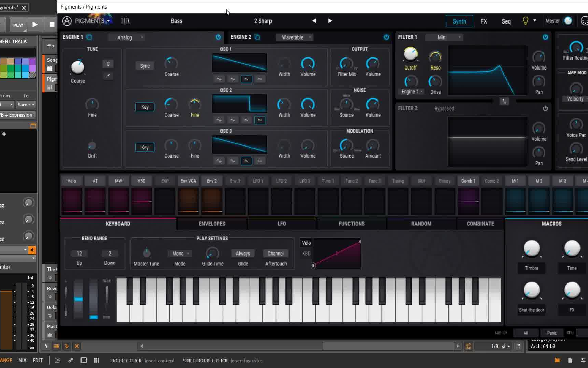Select the KBD curve button
The width and height of the screenshot is (588, 368).
306,254
